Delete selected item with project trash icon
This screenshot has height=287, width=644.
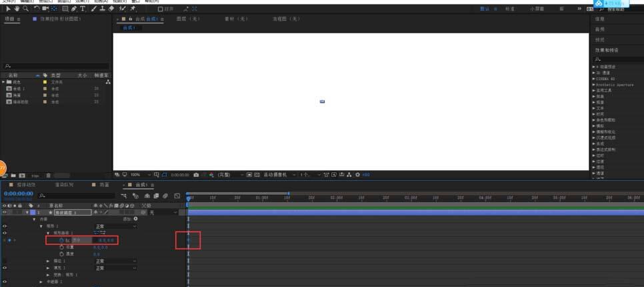pyautogui.click(x=49, y=176)
